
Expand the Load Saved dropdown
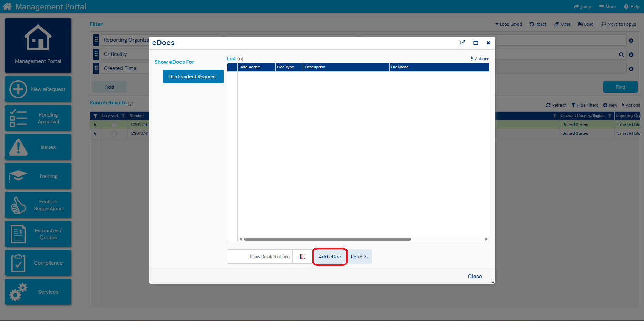pyautogui.click(x=508, y=24)
